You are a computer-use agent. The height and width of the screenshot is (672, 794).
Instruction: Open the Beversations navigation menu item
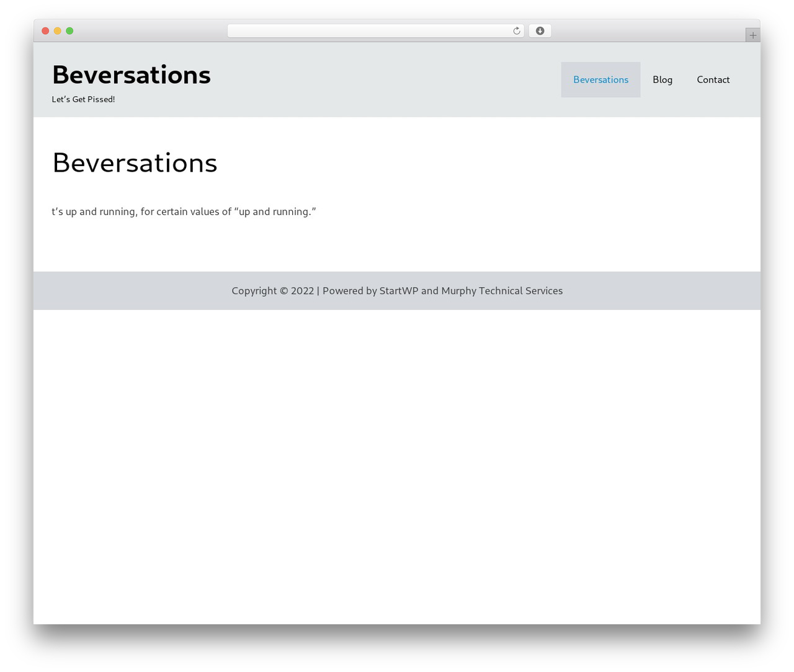600,79
